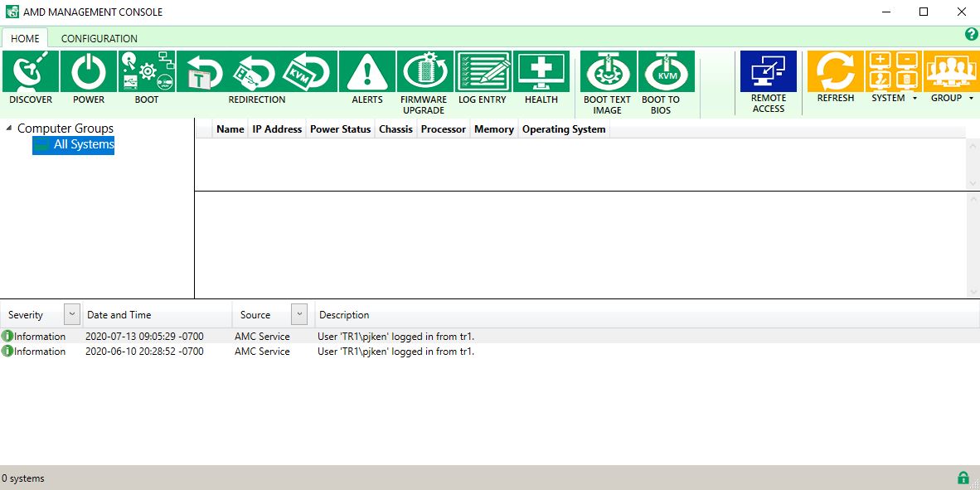Select the text redirection icon
This screenshot has width=980, height=490.
[x=204, y=71]
